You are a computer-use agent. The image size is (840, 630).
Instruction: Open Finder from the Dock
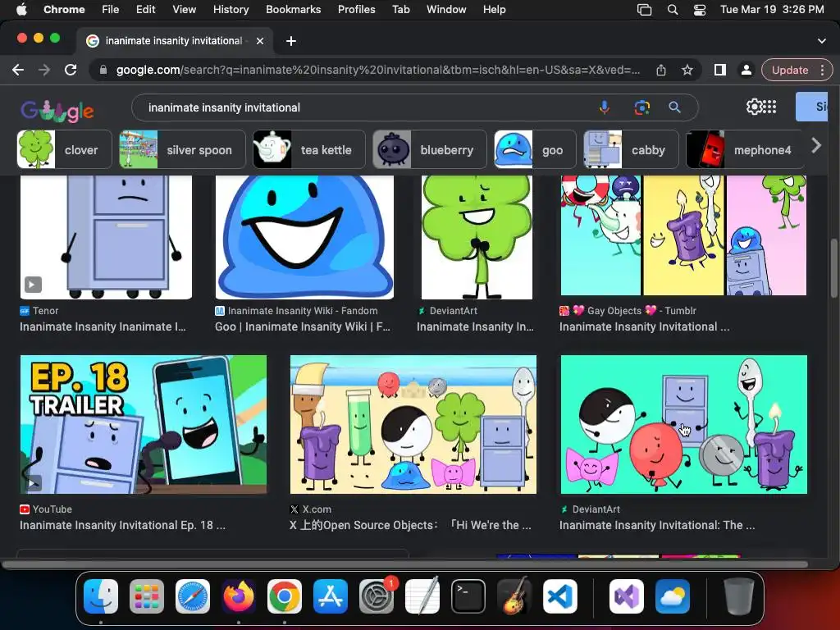(101, 596)
